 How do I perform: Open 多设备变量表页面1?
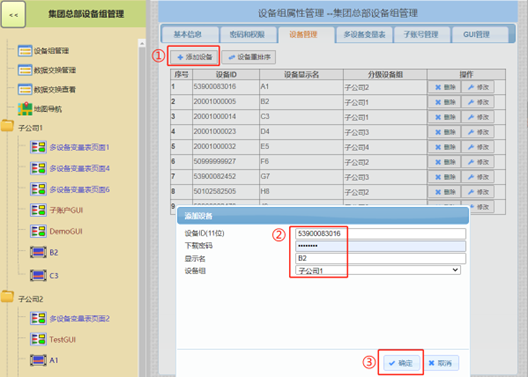coord(70,147)
